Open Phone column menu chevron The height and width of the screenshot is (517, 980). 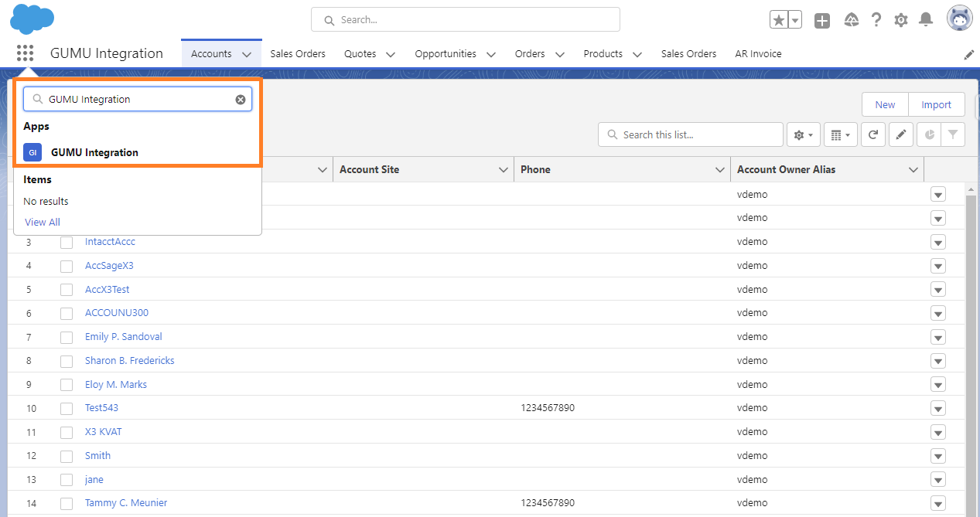(720, 170)
